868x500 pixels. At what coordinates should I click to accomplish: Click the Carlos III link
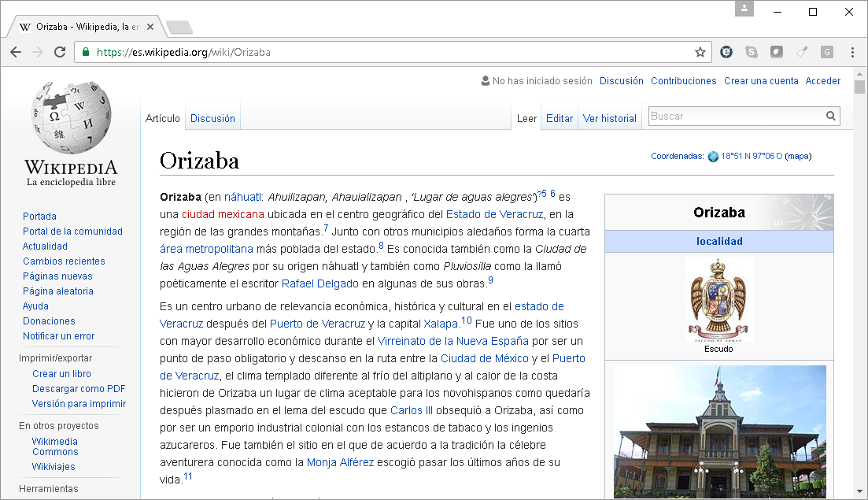(x=412, y=410)
